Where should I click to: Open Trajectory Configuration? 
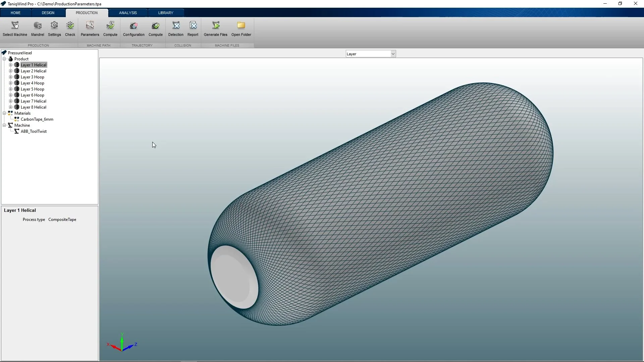click(133, 26)
